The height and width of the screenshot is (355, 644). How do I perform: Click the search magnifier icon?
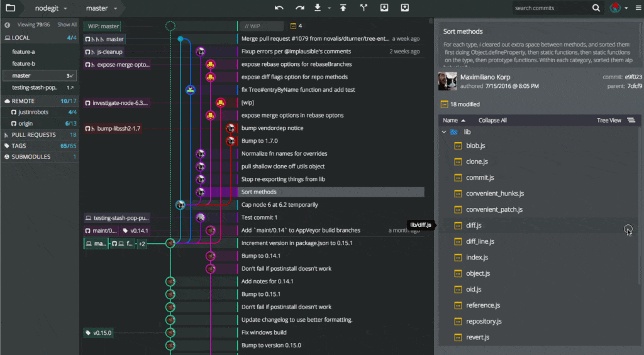tap(596, 8)
